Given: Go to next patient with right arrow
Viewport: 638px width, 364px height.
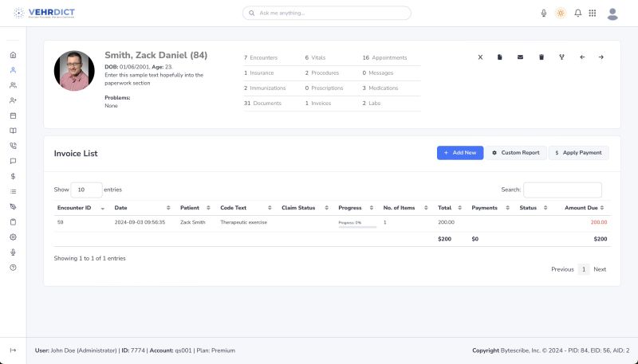Looking at the screenshot, I should pos(601,57).
